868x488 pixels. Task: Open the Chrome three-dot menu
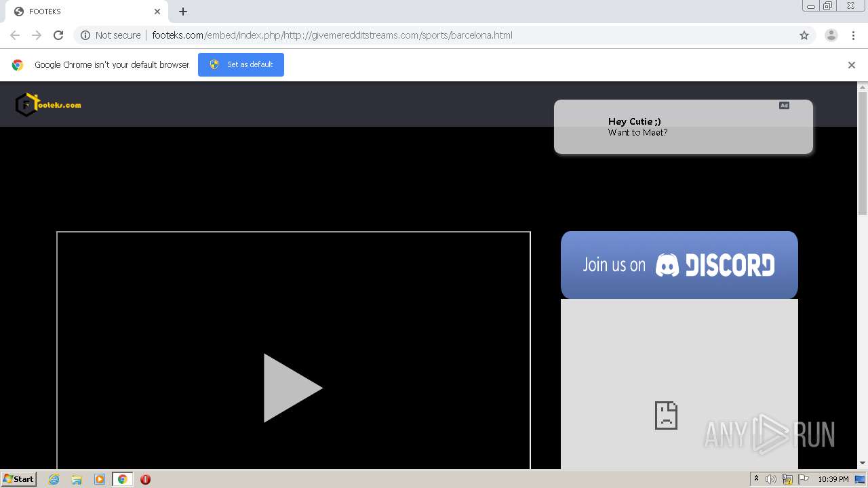click(x=853, y=35)
